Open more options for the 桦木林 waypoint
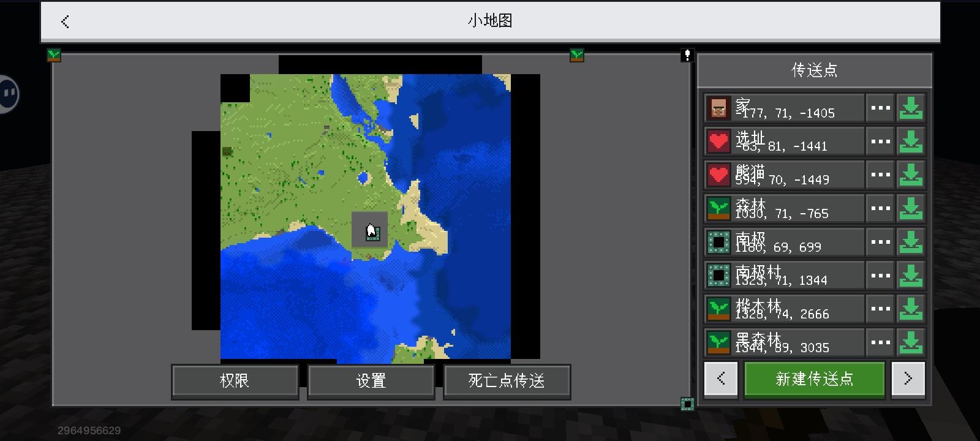Image resolution: width=980 pixels, height=441 pixels. (x=880, y=309)
